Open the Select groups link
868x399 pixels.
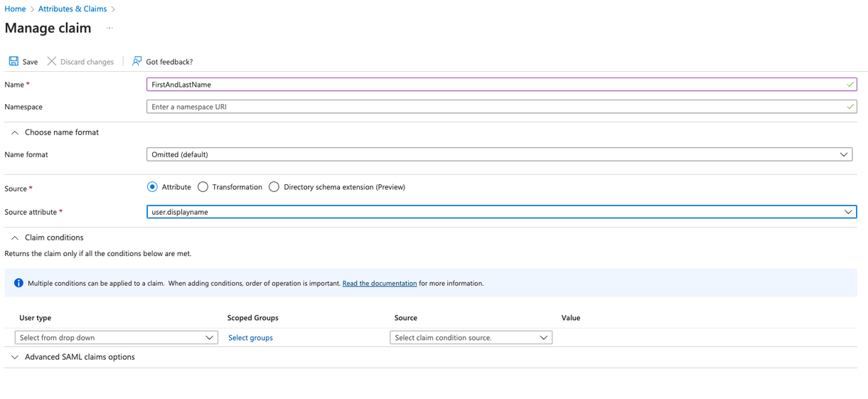(250, 338)
